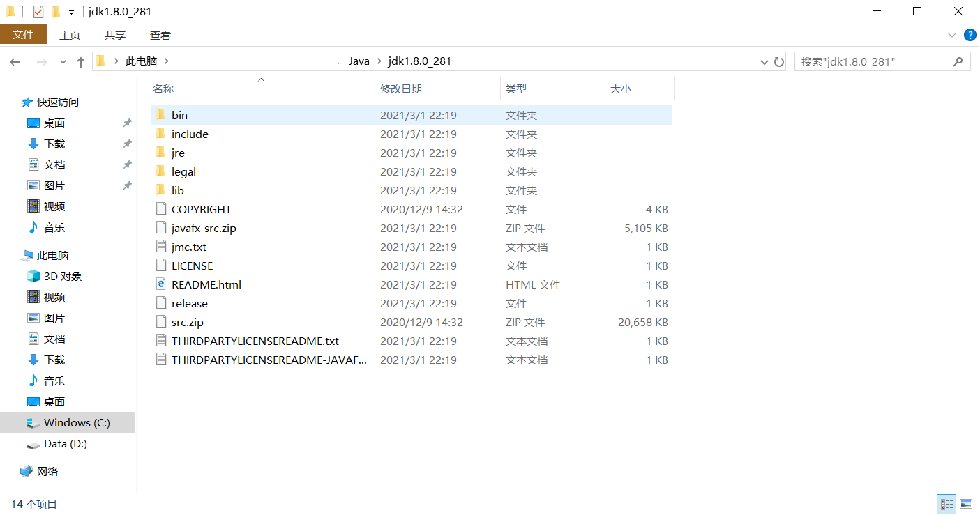Open Quick Access Toolbar customize dropdown
980x515 pixels.
tap(71, 13)
